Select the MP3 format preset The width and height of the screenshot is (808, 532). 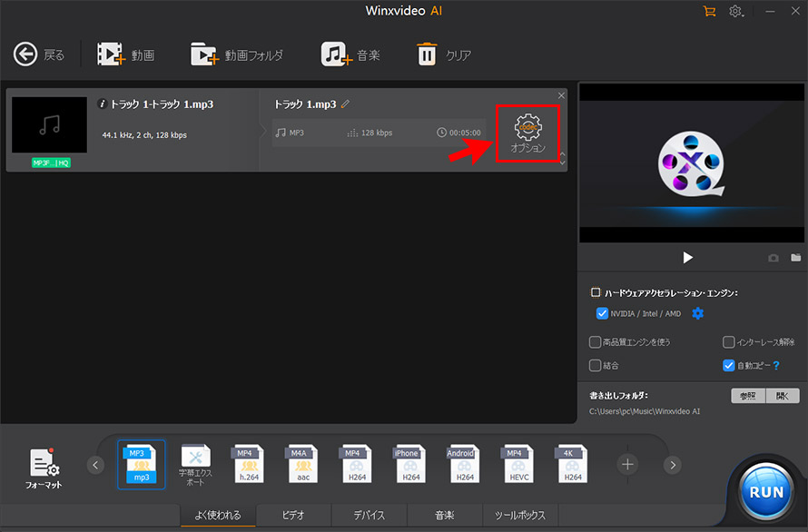click(142, 464)
